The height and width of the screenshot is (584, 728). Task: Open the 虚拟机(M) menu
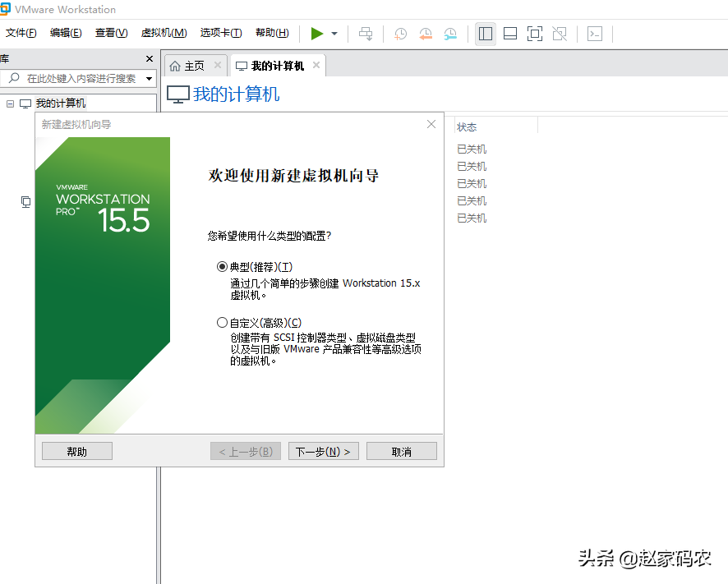[x=164, y=33]
